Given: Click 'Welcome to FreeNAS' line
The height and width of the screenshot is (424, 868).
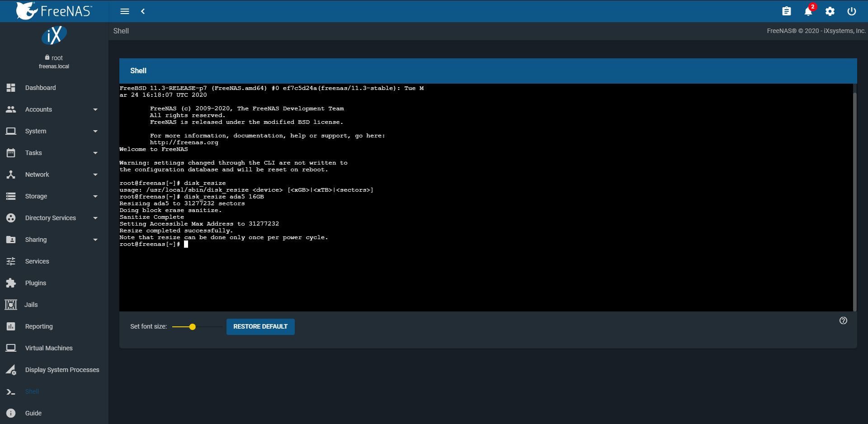Looking at the screenshot, I should [x=154, y=149].
